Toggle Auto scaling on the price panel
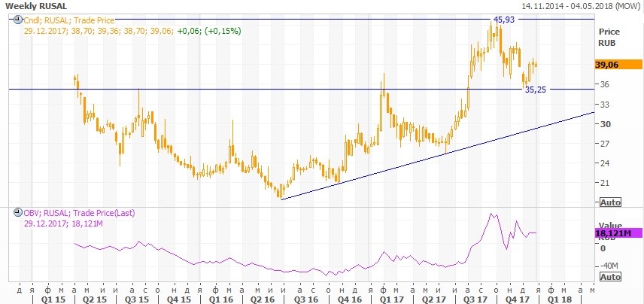This screenshot has height=304, width=644. 611,202
